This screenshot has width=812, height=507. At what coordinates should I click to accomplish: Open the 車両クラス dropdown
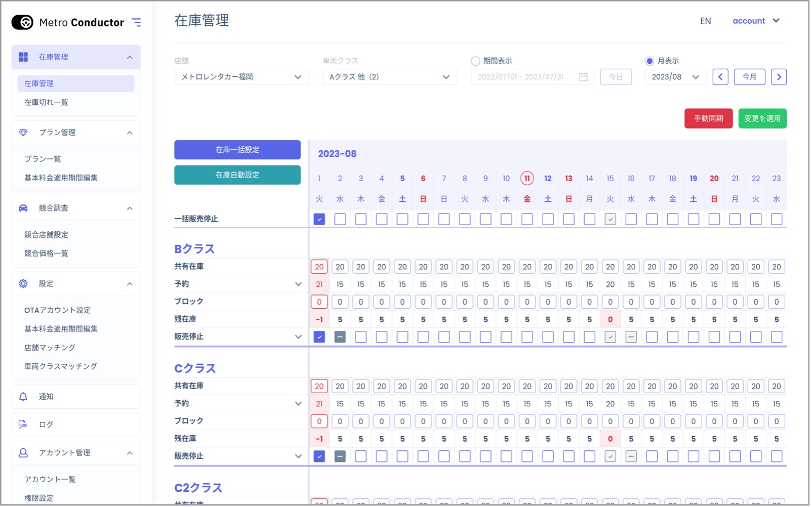click(390, 77)
